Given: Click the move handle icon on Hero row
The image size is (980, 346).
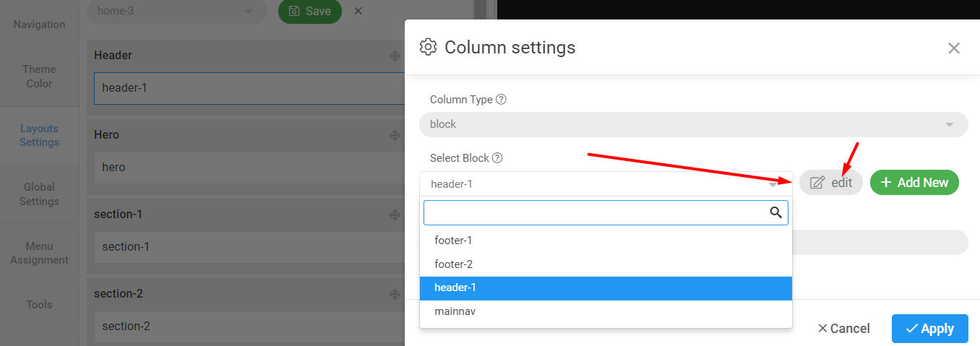Looking at the screenshot, I should coord(395,135).
